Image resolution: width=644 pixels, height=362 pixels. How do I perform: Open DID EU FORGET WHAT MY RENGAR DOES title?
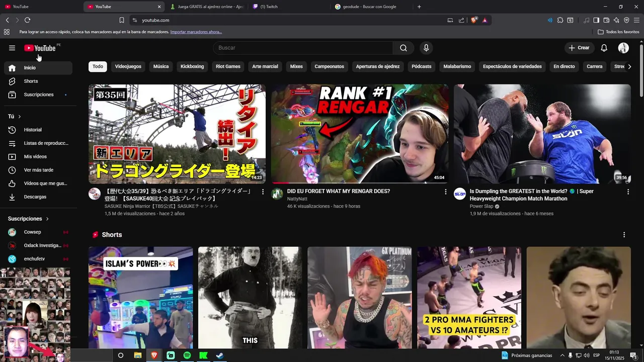(x=339, y=192)
